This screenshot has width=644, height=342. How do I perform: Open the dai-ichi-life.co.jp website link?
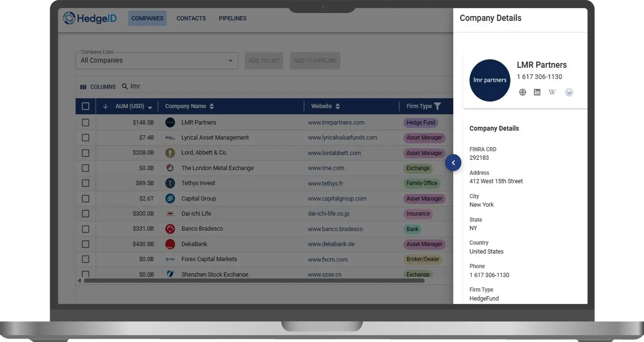point(328,214)
